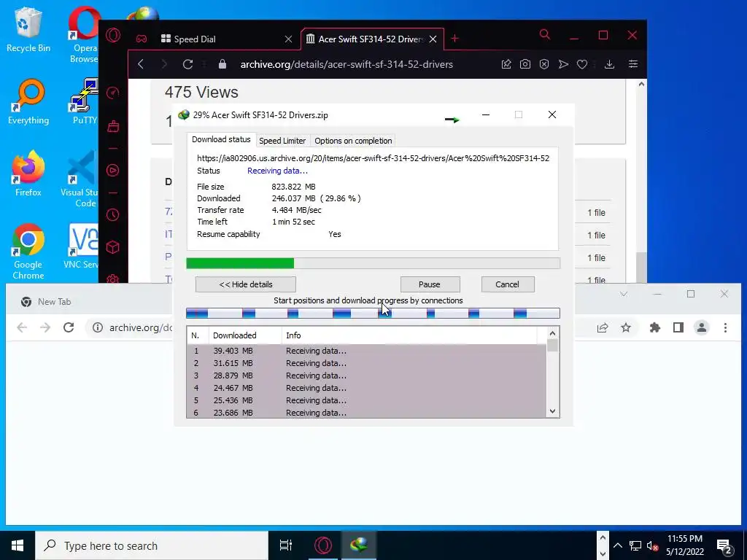The width and height of the screenshot is (747, 560).
Task: Search tabs in Opera title bar
Action: (545, 35)
